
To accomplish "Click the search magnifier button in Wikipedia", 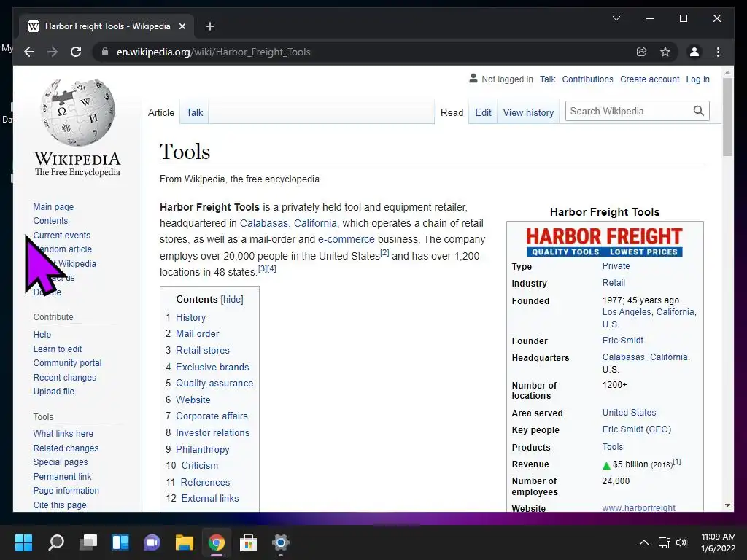I will [698, 111].
